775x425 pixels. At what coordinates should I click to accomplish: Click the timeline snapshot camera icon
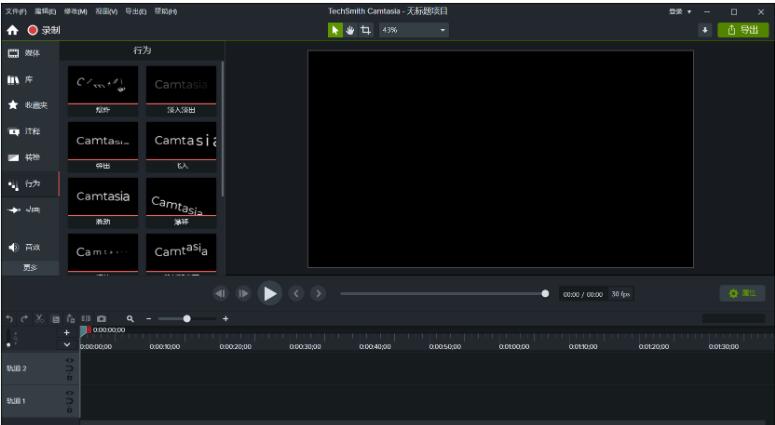(102, 318)
